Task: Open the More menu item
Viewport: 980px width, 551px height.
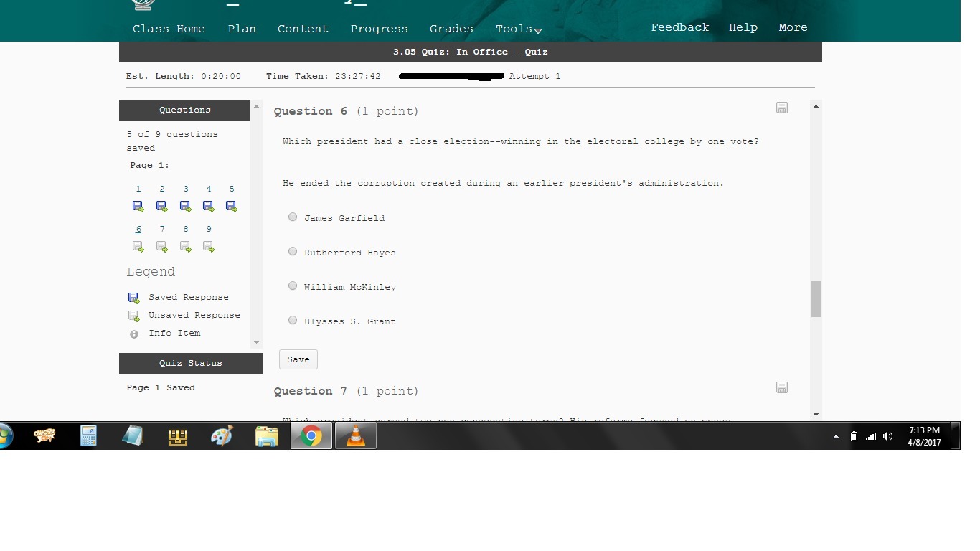Action: [x=793, y=27]
